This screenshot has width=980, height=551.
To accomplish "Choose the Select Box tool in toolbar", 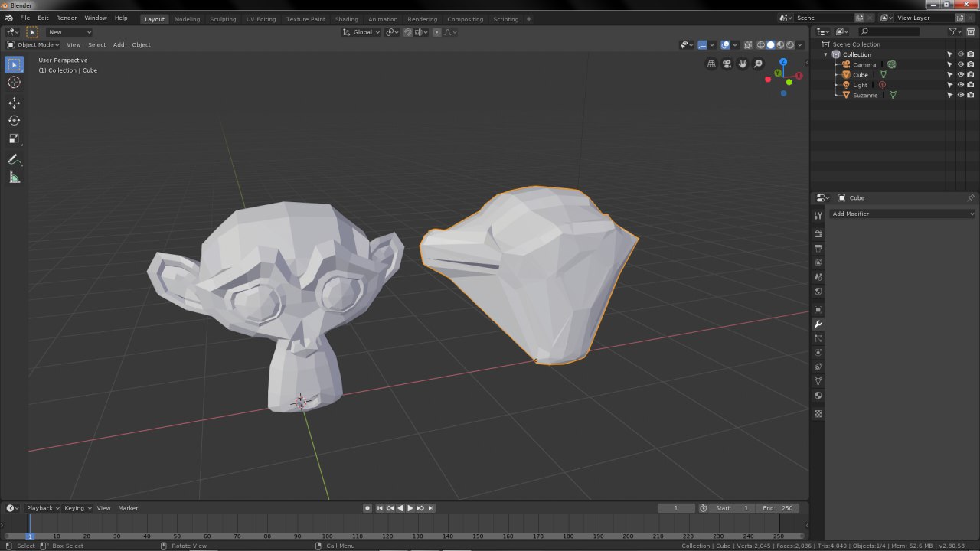I will [15, 65].
